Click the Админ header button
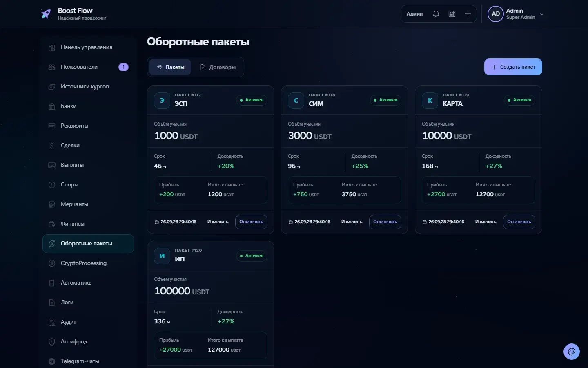 click(414, 14)
